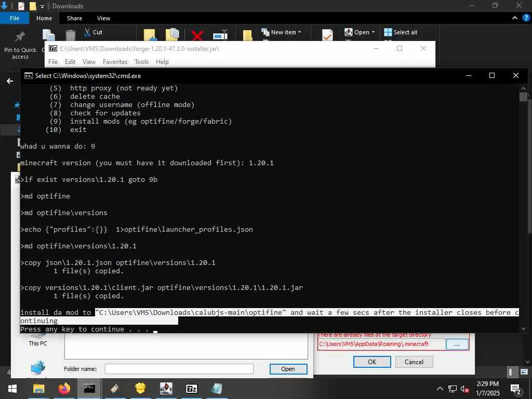Open File Explorer from the taskbar
532x399 pixels.
pos(38,389)
